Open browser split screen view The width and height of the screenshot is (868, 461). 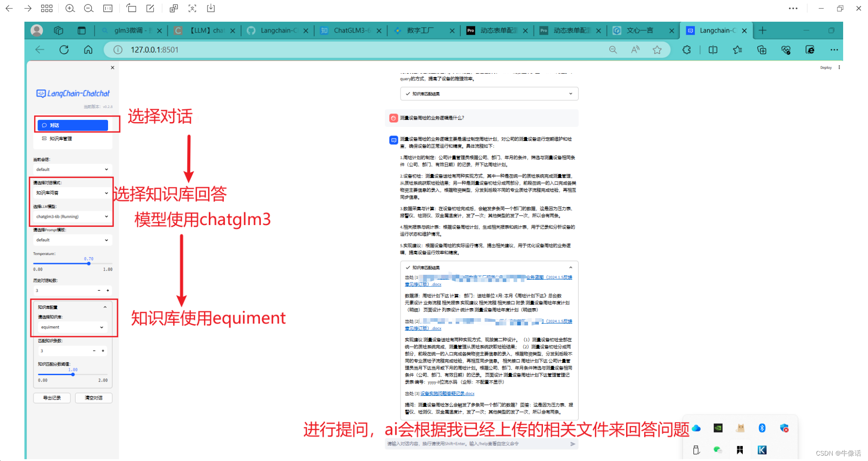[713, 50]
